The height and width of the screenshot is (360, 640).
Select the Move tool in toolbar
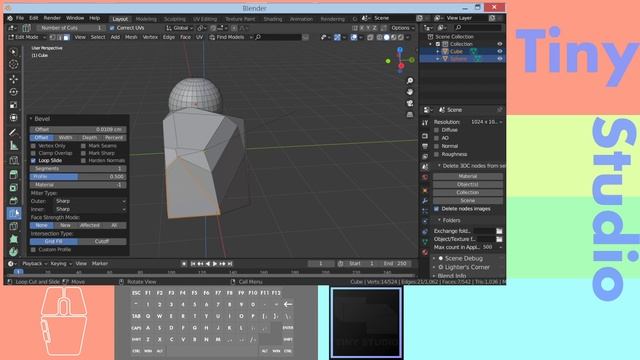coord(13,79)
